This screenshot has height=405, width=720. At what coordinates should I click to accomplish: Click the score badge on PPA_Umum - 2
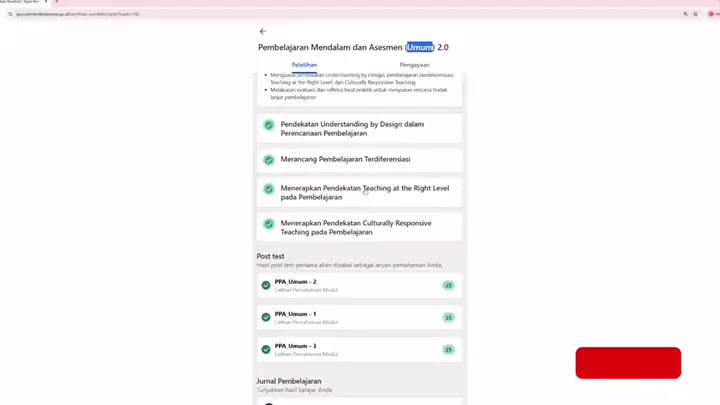tap(448, 285)
